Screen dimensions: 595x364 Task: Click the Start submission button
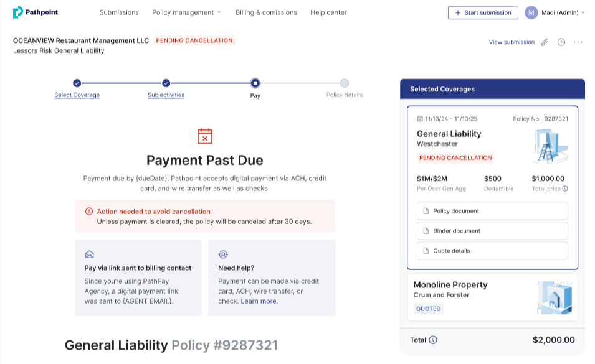(483, 12)
